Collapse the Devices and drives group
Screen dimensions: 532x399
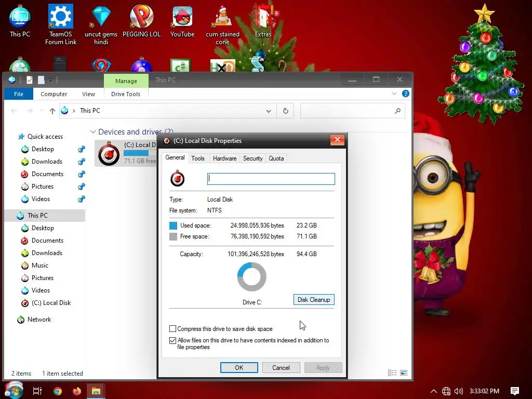coord(93,132)
